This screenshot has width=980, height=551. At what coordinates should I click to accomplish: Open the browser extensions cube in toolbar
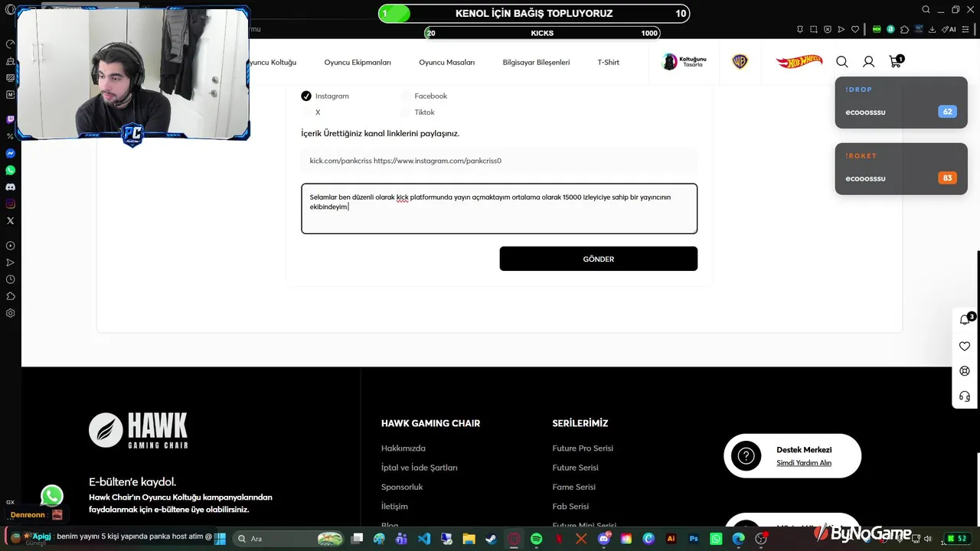point(904,29)
